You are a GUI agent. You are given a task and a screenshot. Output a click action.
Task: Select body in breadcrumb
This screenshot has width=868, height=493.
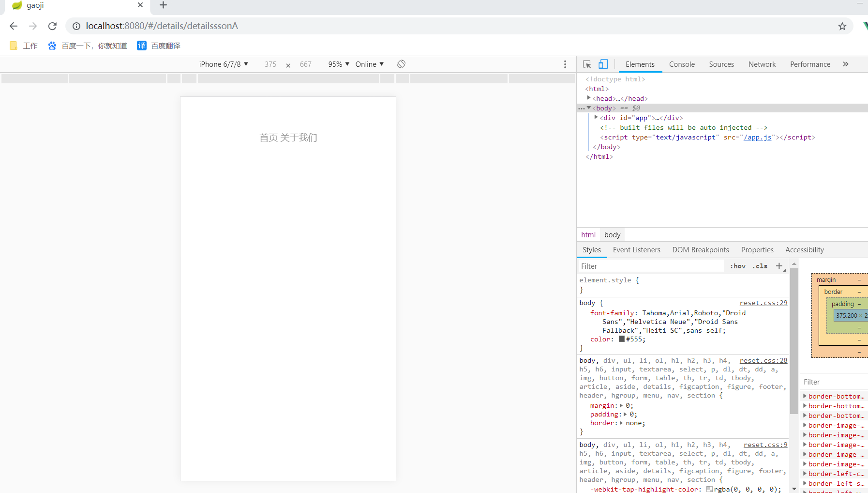click(612, 235)
